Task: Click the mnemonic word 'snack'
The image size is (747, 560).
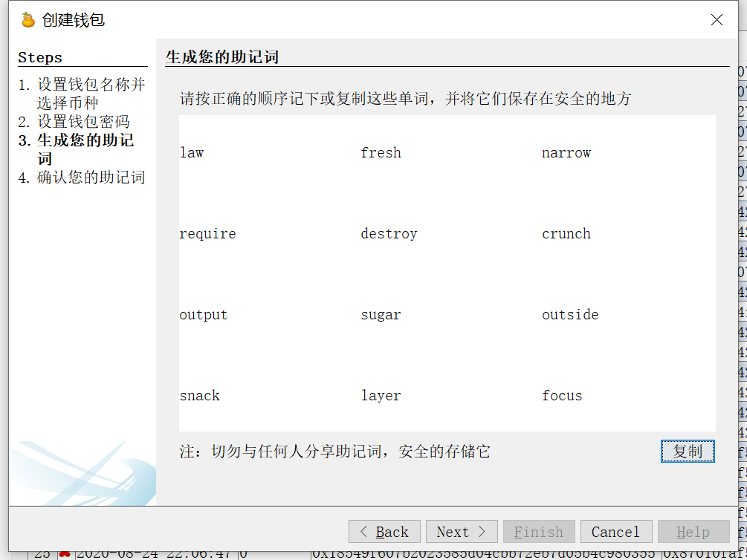Action: pos(200,396)
